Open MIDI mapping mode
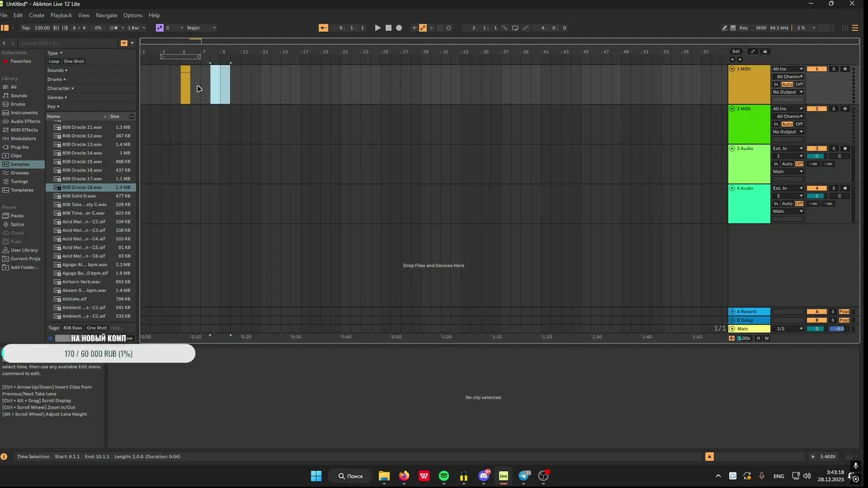The width and height of the screenshot is (868, 488). pyautogui.click(x=761, y=28)
